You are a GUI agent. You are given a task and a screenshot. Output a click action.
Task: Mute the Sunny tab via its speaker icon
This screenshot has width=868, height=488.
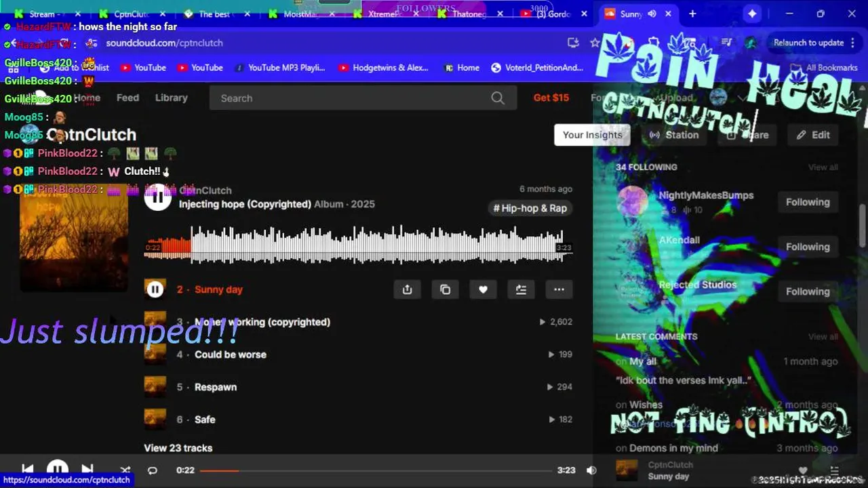[652, 14]
